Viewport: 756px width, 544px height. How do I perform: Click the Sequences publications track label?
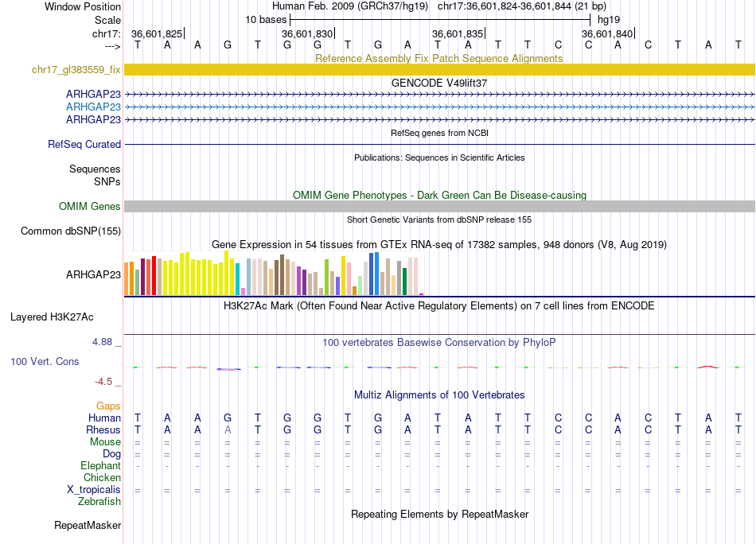[x=95, y=169]
